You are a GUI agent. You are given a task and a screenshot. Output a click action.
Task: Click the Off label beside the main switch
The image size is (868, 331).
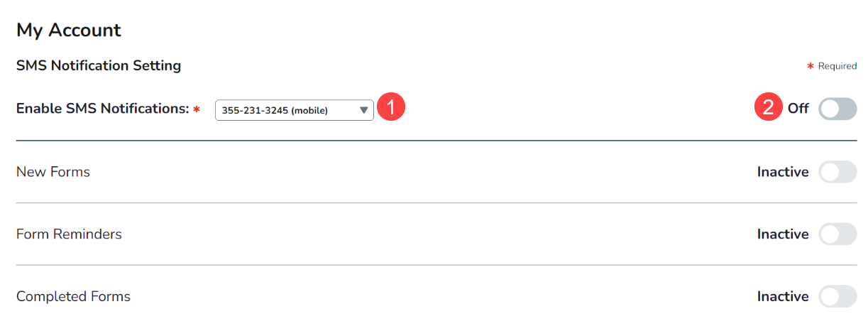pos(798,109)
